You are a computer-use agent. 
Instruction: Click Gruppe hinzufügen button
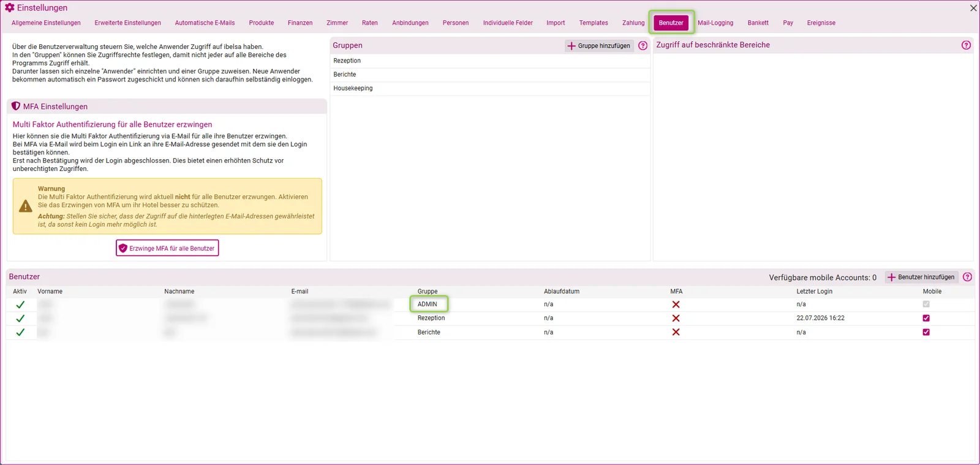click(599, 45)
